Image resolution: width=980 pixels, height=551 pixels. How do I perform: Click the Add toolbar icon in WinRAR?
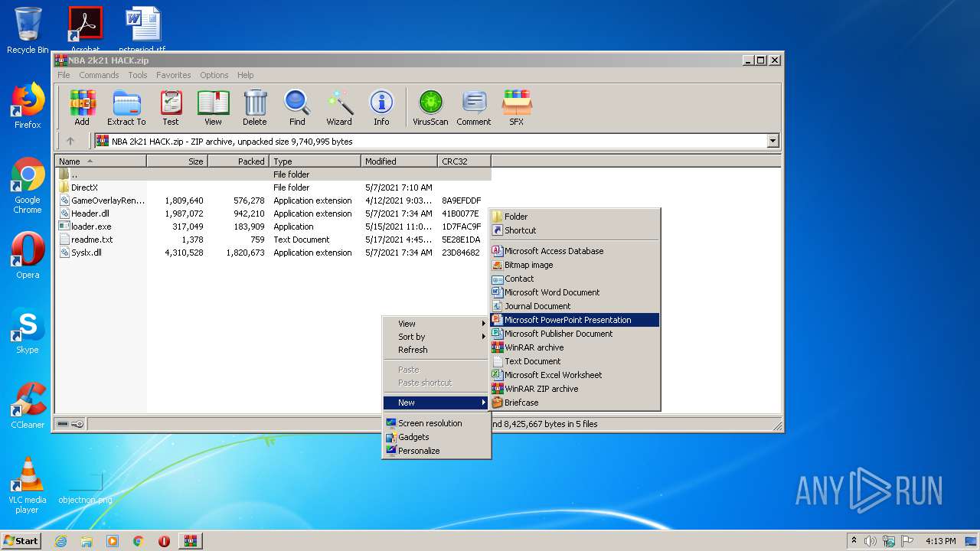tap(82, 108)
